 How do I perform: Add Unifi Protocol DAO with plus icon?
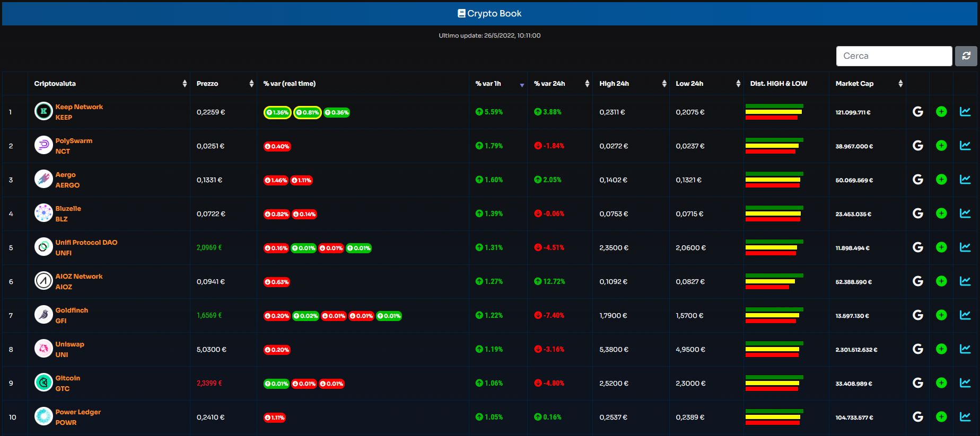[x=941, y=247]
